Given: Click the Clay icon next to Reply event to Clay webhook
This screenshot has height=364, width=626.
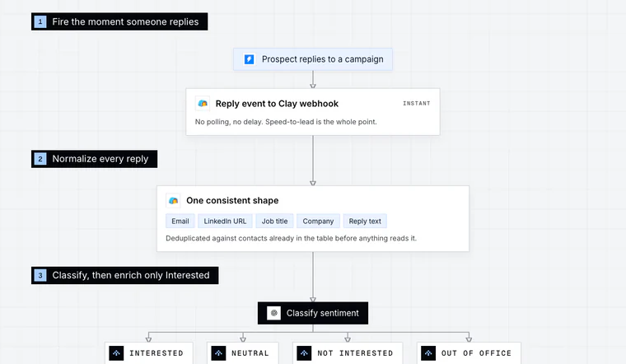Looking at the screenshot, I should 203,104.
